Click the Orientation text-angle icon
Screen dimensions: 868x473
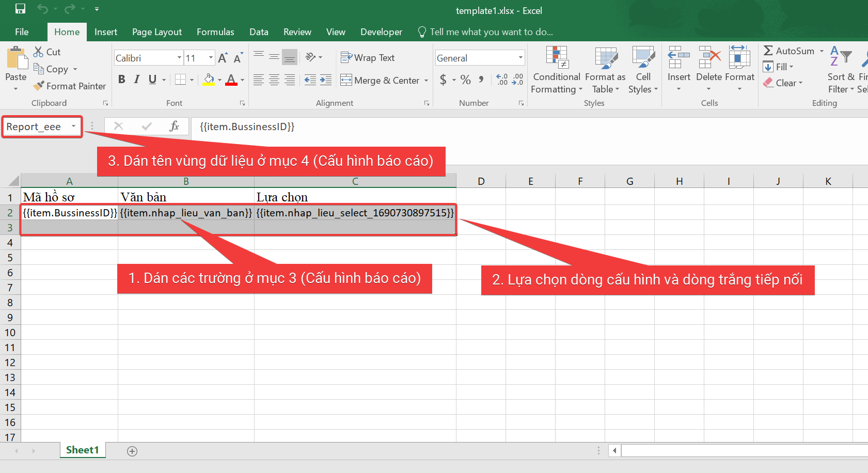click(311, 57)
